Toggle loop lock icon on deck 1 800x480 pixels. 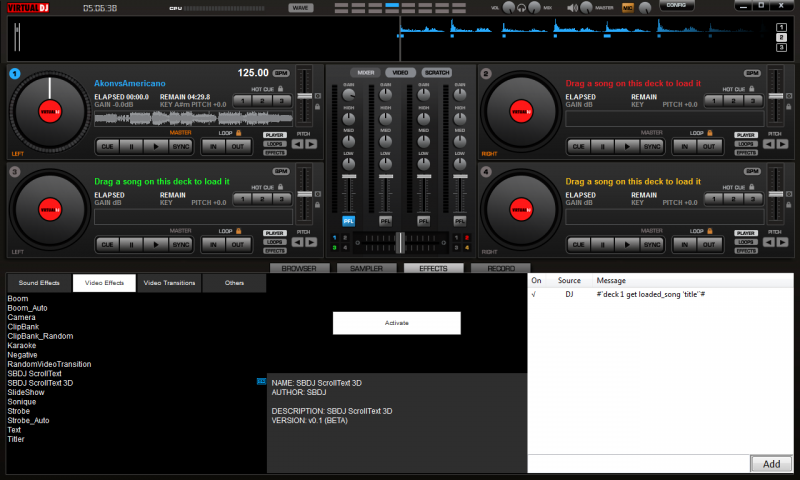point(238,133)
